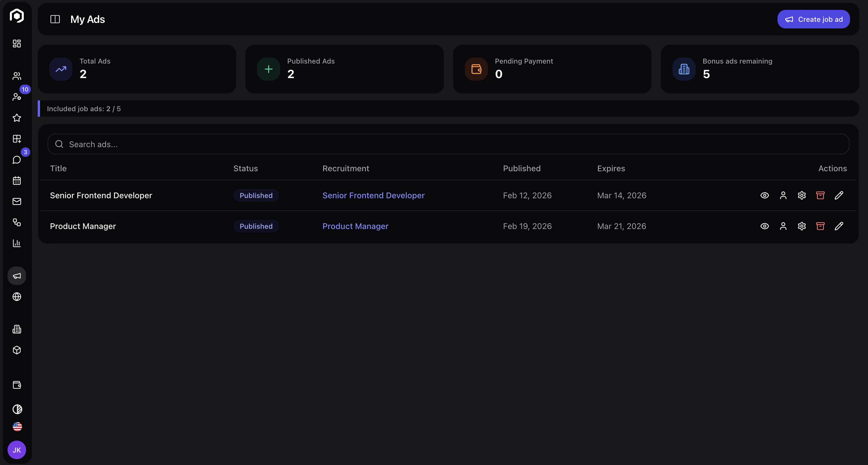Open team settings icon showing 10 badge
868x465 pixels.
click(17, 97)
